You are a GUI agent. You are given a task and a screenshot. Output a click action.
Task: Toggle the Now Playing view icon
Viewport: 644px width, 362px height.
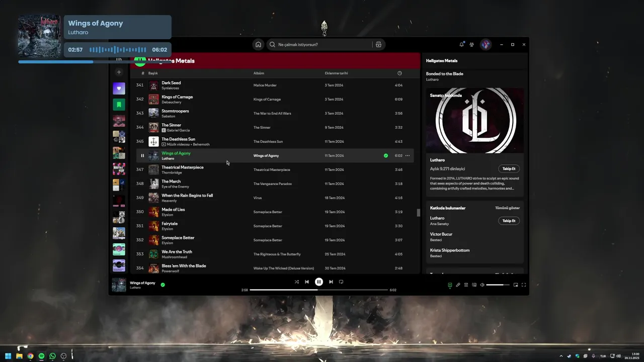tap(450, 285)
